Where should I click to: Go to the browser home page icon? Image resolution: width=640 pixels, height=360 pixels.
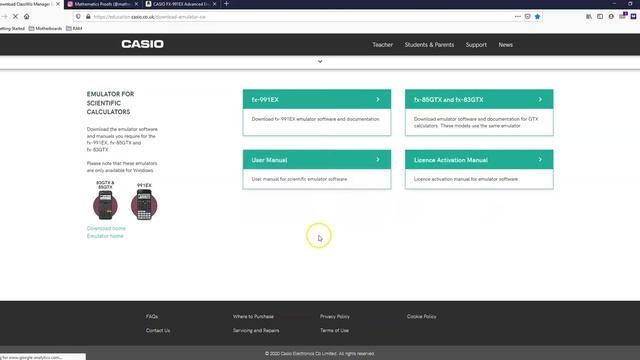27,17
